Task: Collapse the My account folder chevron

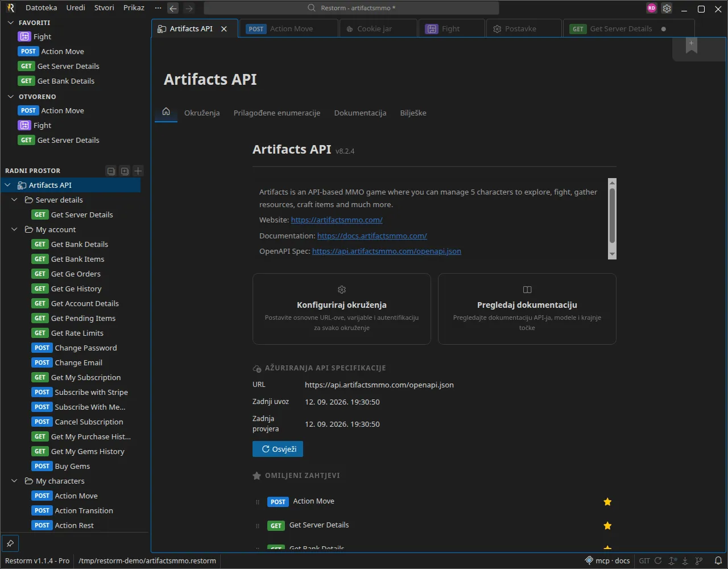Action: click(15, 230)
